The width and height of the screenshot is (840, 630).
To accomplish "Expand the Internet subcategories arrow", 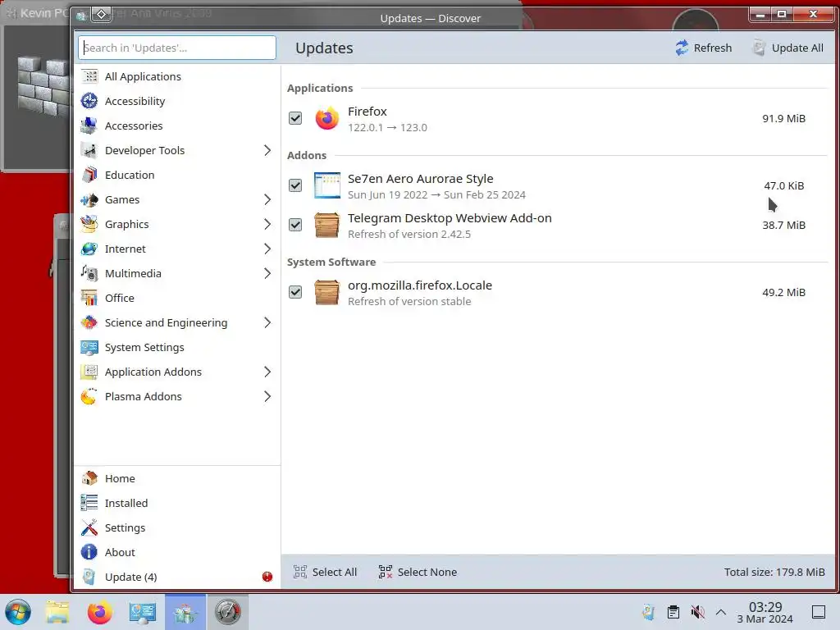I will 267,249.
